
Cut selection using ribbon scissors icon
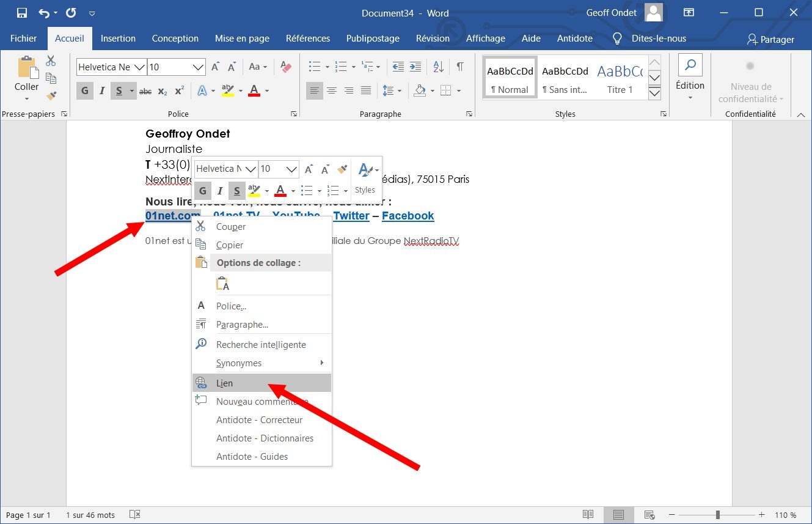point(51,61)
